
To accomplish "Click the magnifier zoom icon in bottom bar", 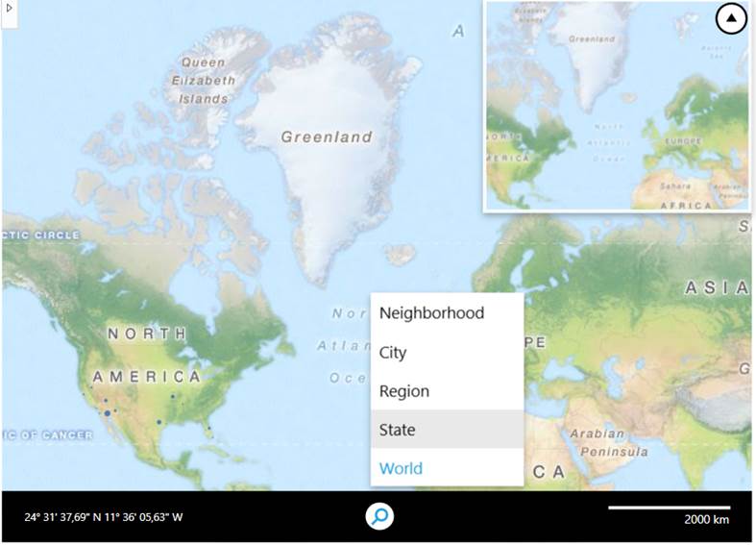I will pyautogui.click(x=380, y=517).
